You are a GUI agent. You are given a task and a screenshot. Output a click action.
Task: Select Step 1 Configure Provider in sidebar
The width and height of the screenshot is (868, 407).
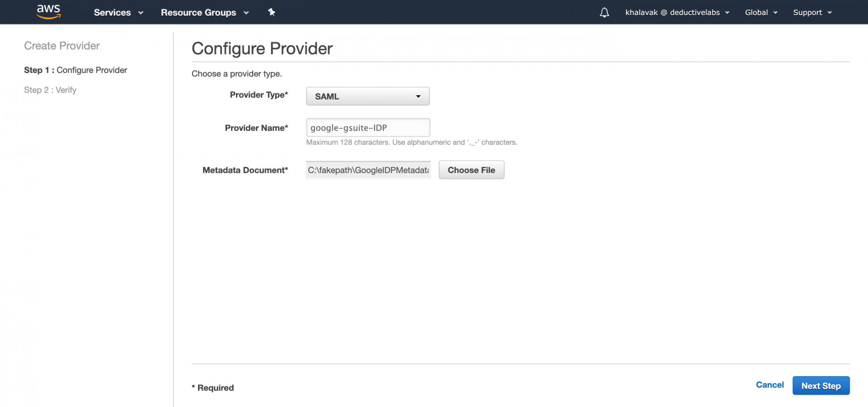tap(76, 70)
